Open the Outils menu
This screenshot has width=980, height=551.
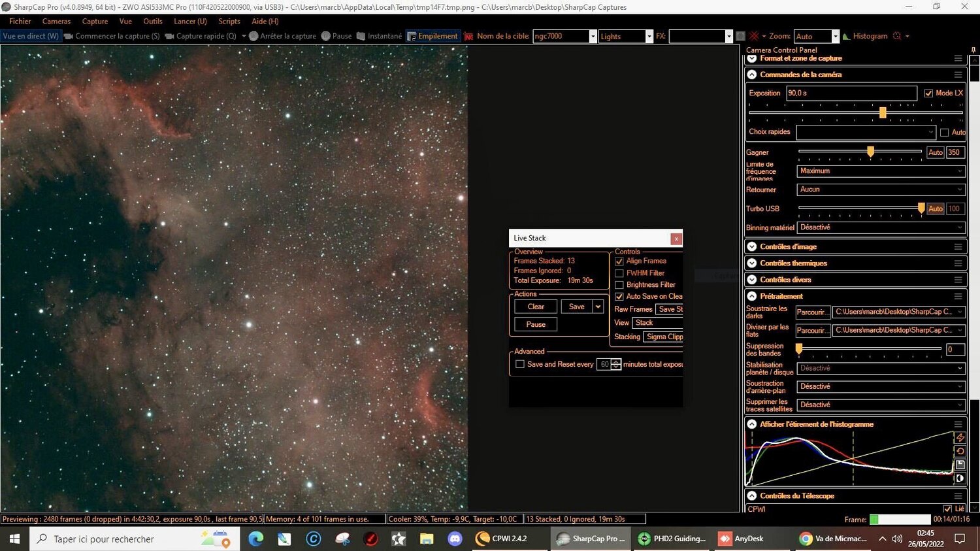[x=153, y=21]
